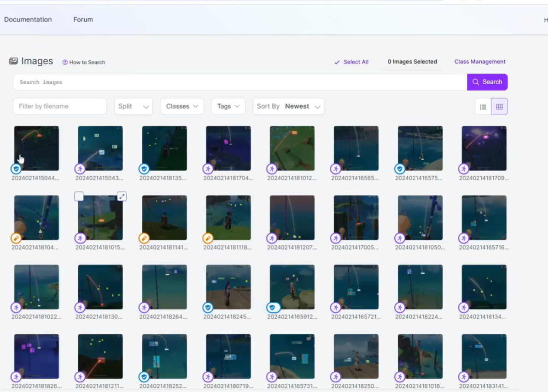The height and width of the screenshot is (392, 548).
Task: Focus the Search images input field
Action: (x=240, y=82)
